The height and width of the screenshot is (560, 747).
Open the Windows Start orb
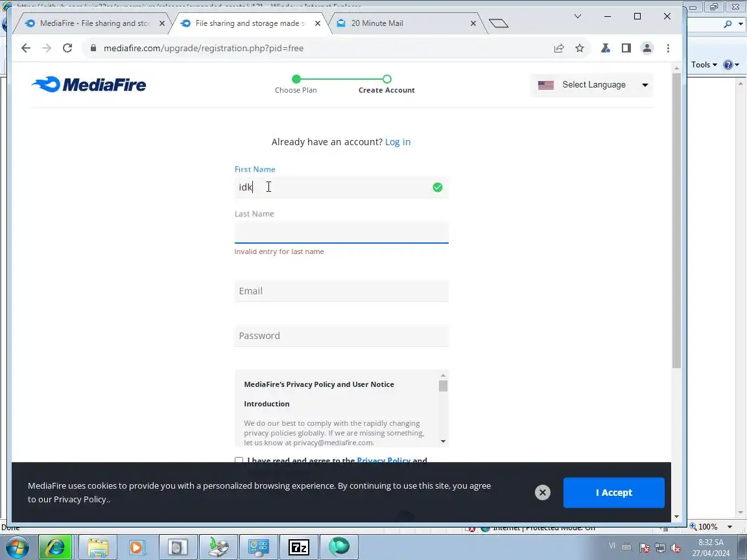pyautogui.click(x=16, y=548)
